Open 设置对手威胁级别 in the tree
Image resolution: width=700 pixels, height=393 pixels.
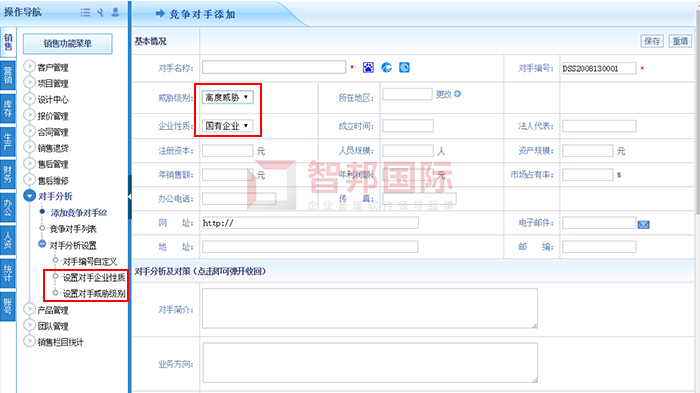tap(94, 293)
